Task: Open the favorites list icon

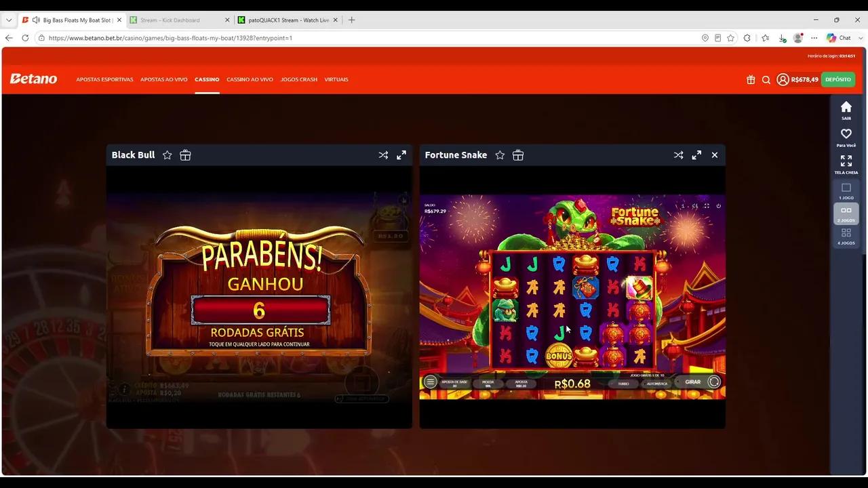Action: (x=765, y=38)
